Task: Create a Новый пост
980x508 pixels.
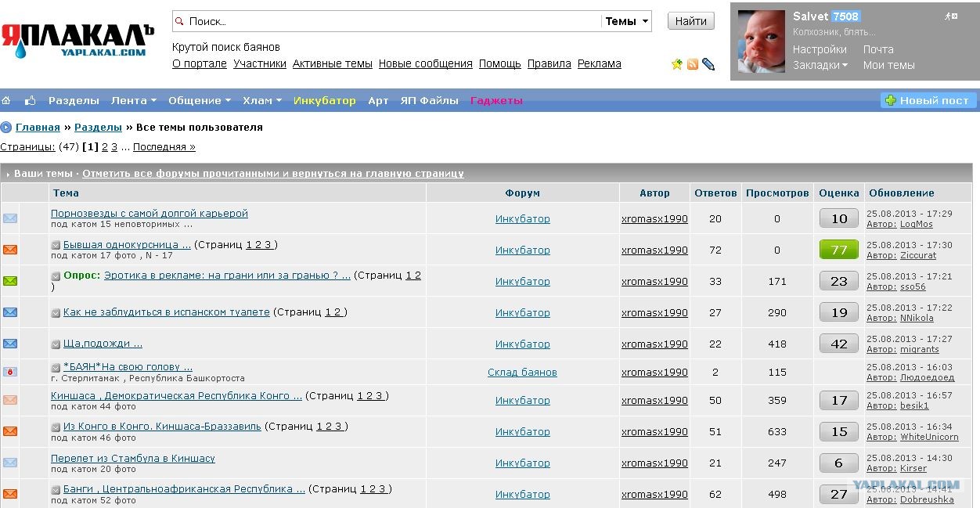Action: coord(929,100)
